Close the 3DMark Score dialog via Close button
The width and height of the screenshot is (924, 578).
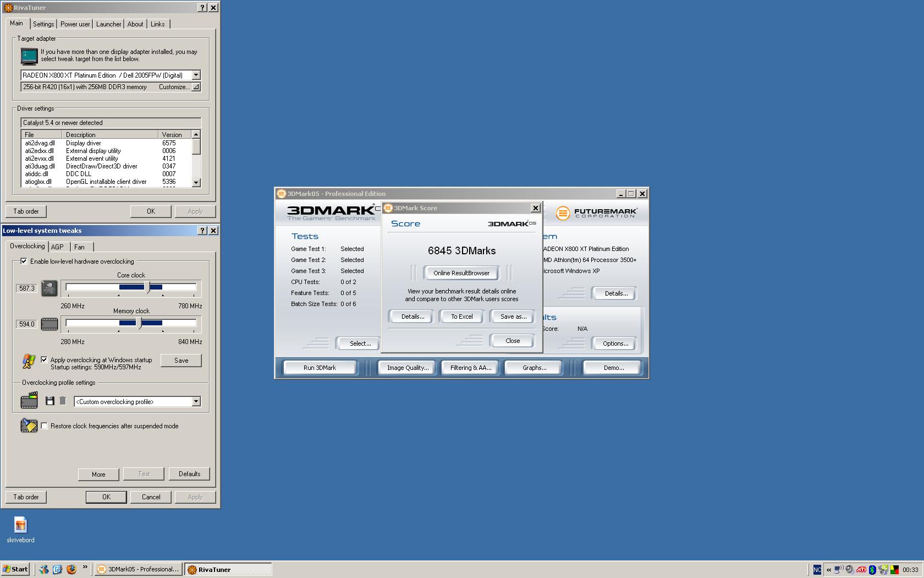513,341
